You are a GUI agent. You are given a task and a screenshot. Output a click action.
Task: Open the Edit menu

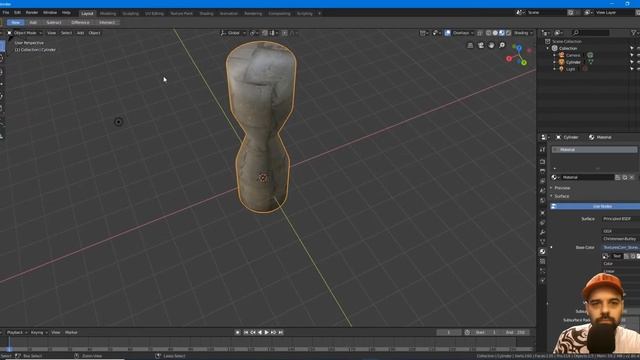tap(17, 13)
